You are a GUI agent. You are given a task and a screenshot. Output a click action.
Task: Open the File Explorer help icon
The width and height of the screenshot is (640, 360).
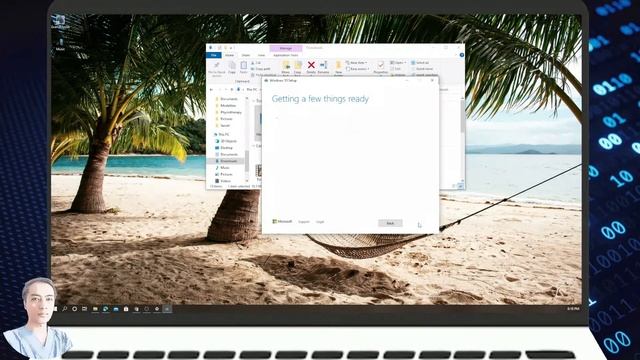point(461,55)
